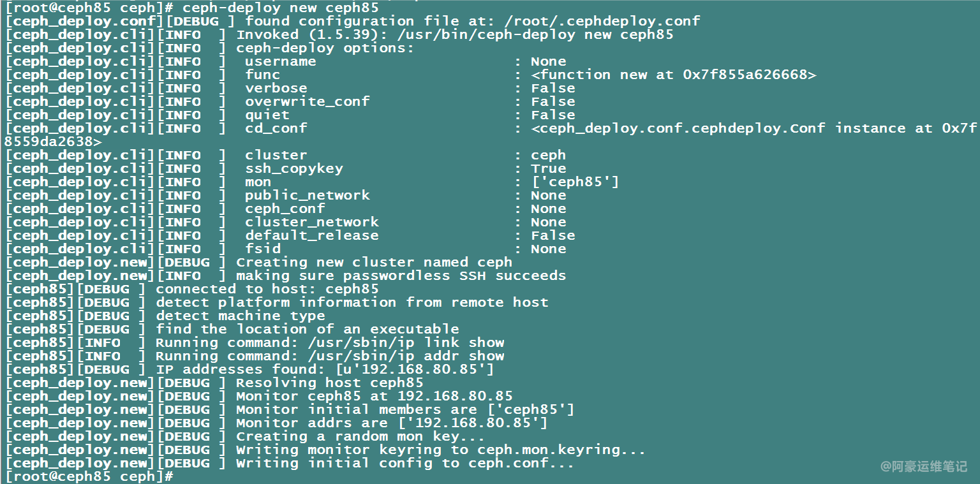
Task: Click the "overwrite_conf" option name
Action: coord(307,101)
